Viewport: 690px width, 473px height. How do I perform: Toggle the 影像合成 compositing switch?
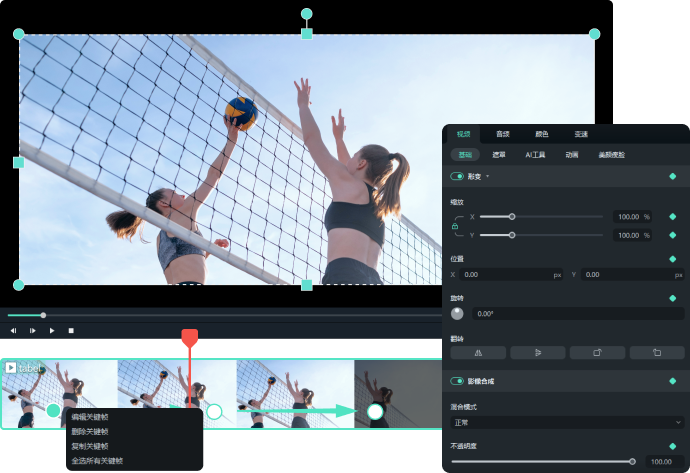coord(457,380)
